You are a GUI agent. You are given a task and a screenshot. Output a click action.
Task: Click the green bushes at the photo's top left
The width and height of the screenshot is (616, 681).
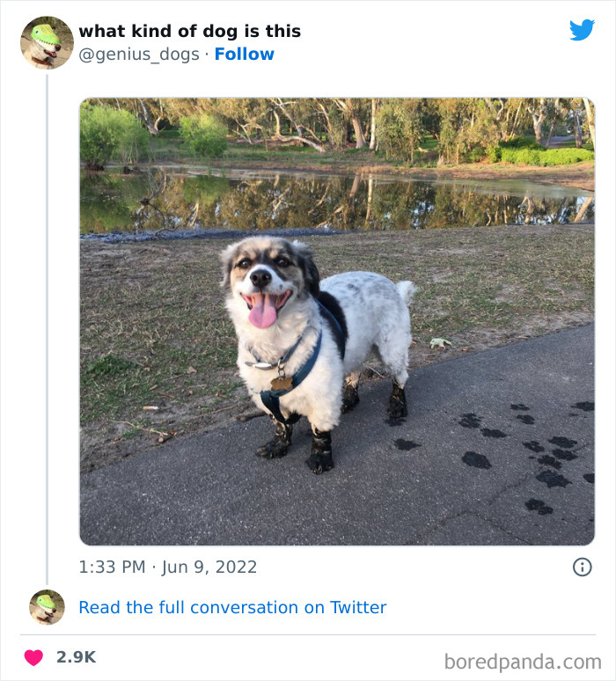[110, 134]
